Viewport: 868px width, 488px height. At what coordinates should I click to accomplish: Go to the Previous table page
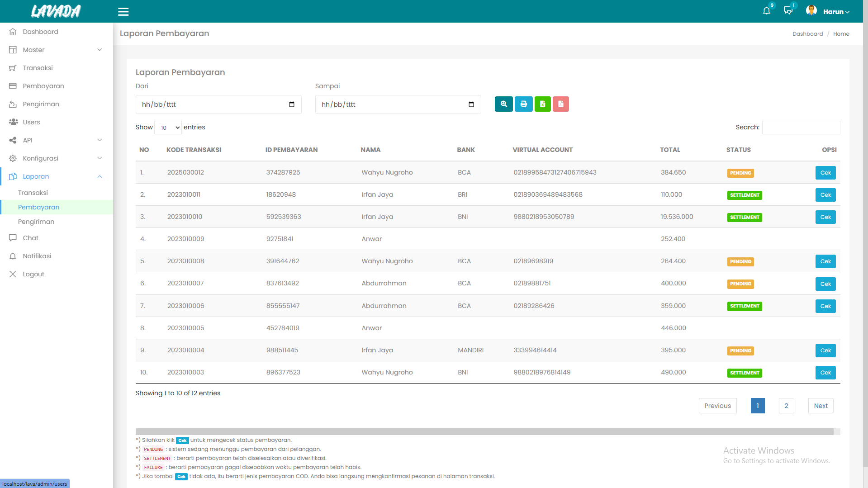tap(717, 406)
